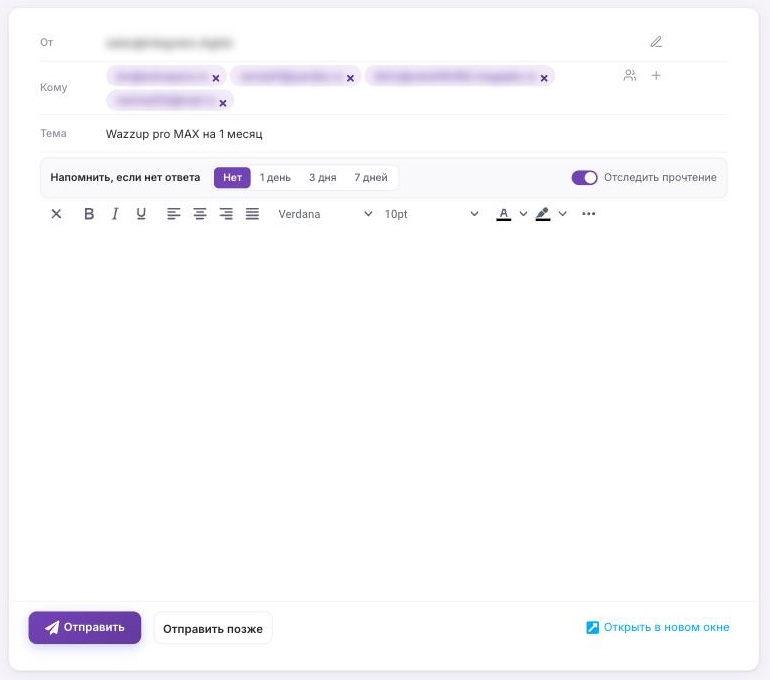The image size is (770, 680).
Task: Remove the recipient chip on second row
Action: pos(222,103)
